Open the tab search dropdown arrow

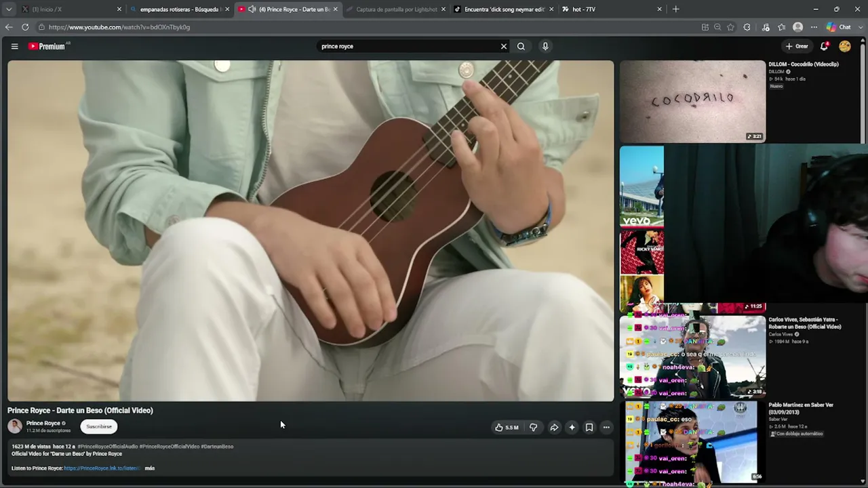(x=9, y=9)
